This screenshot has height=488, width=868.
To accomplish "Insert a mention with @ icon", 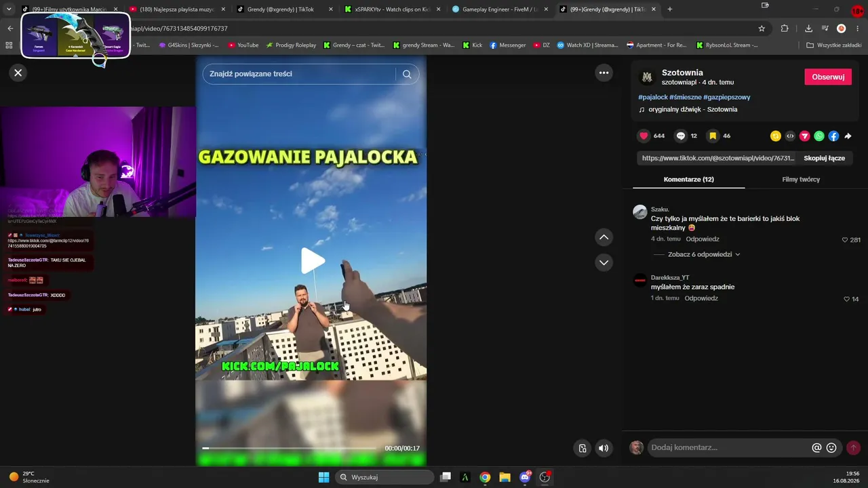I will (817, 447).
